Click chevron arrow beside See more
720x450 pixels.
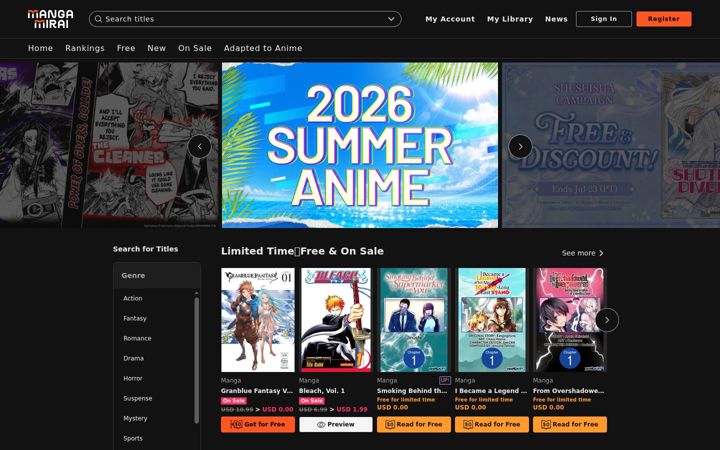(601, 253)
